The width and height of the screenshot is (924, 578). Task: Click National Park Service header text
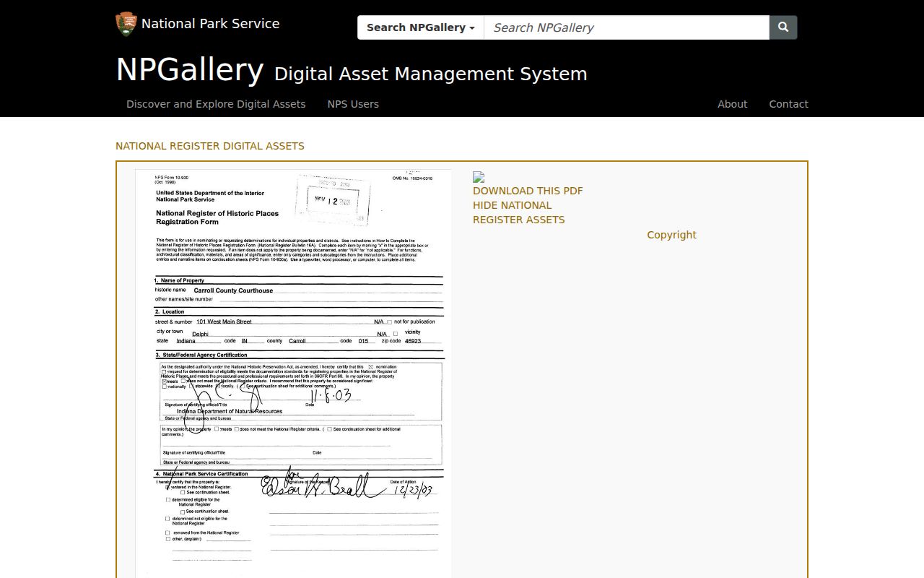(210, 24)
